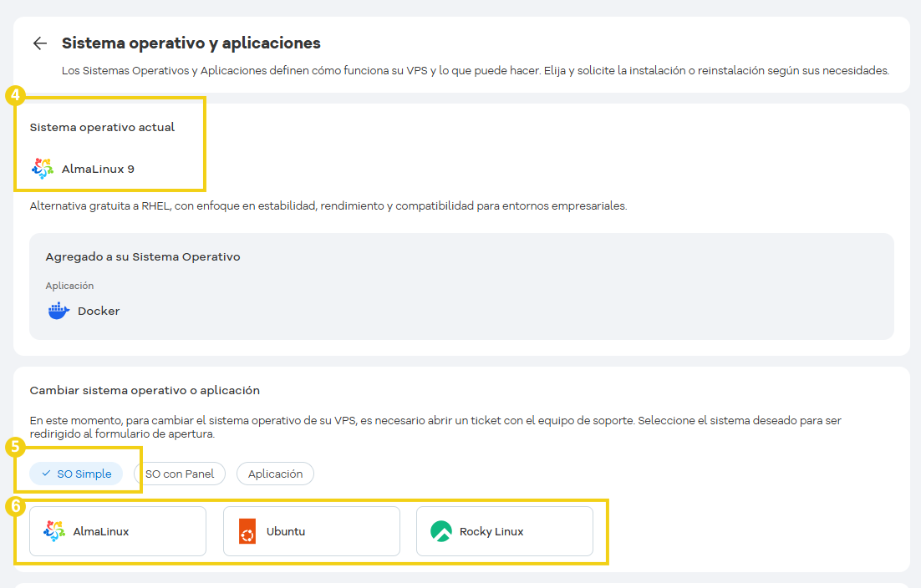This screenshot has width=921, height=588.
Task: Select the AlmaLinux card
Action: click(117, 530)
